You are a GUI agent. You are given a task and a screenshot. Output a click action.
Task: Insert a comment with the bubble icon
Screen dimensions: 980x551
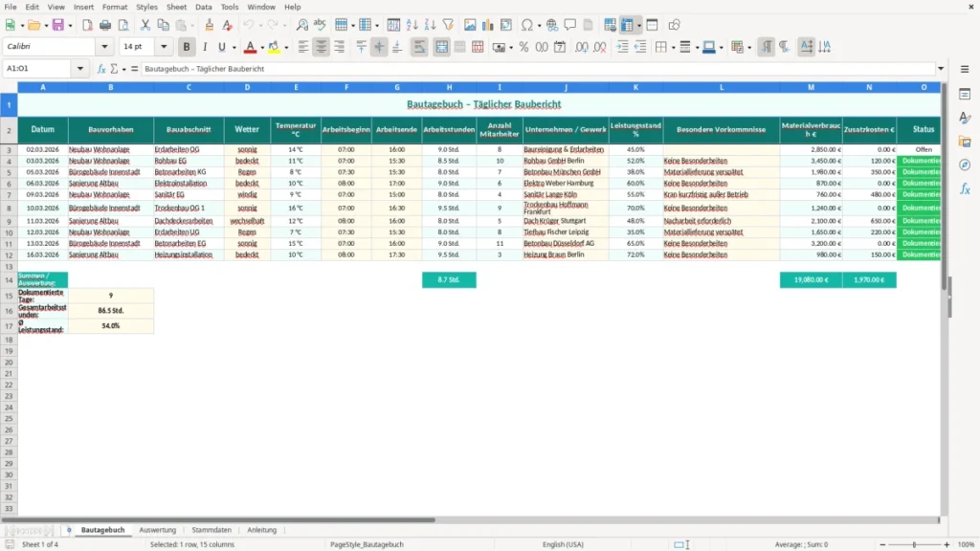(x=570, y=25)
